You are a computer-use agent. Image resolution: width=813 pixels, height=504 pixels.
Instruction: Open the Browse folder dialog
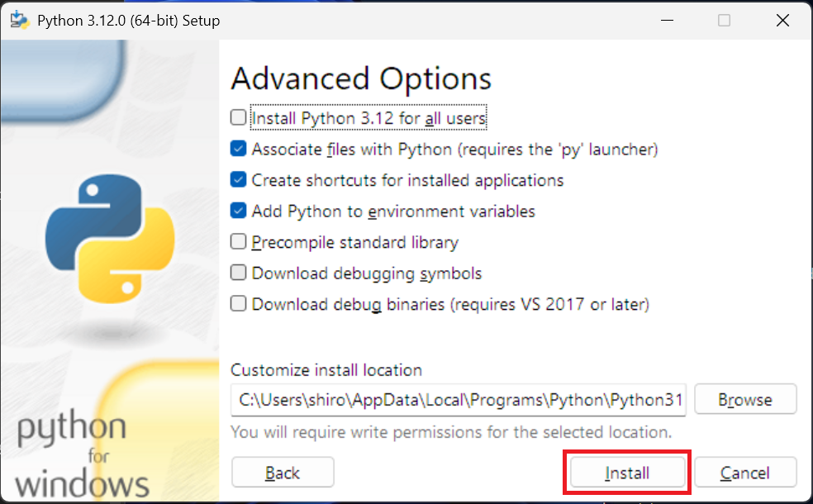[745, 399]
